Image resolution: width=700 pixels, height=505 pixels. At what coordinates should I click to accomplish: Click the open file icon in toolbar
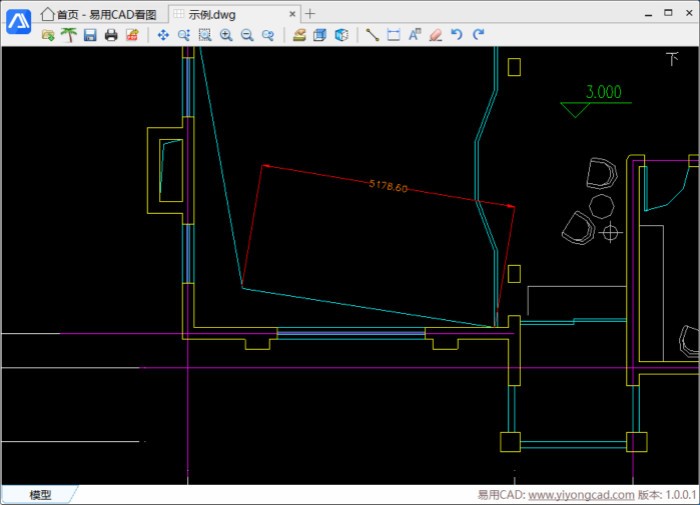pyautogui.click(x=47, y=35)
